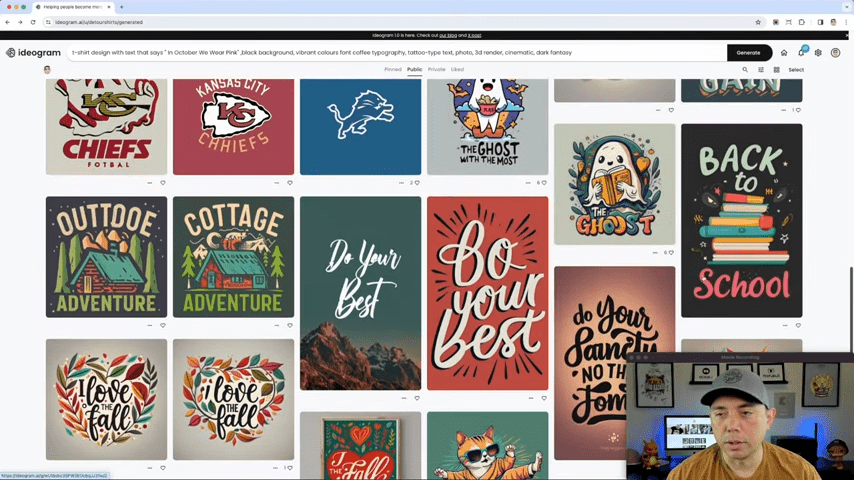Open Chrome three-dot menu
The image size is (854, 480).
(x=846, y=22)
